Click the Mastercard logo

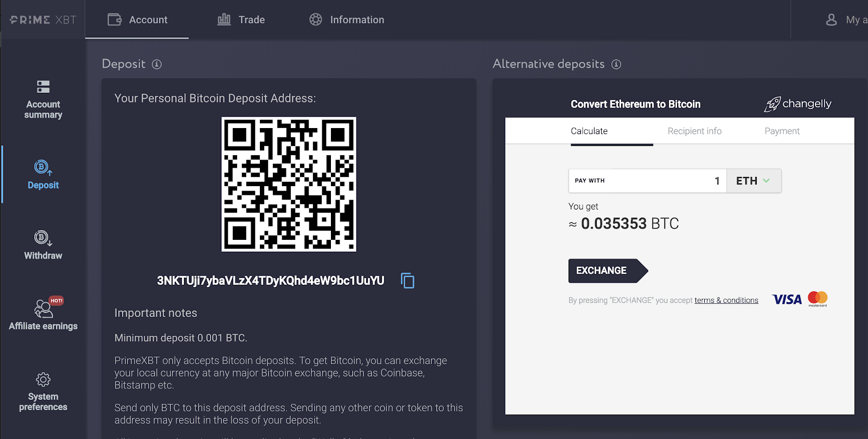818,298
